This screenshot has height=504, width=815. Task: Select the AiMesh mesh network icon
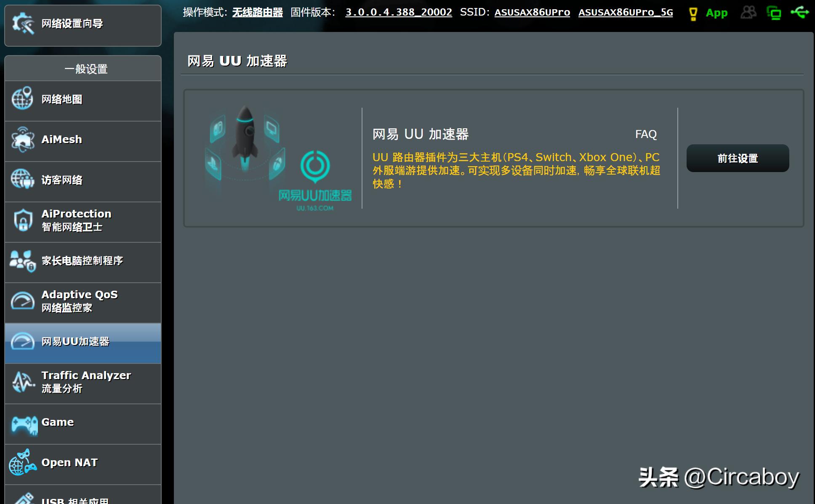tap(23, 139)
